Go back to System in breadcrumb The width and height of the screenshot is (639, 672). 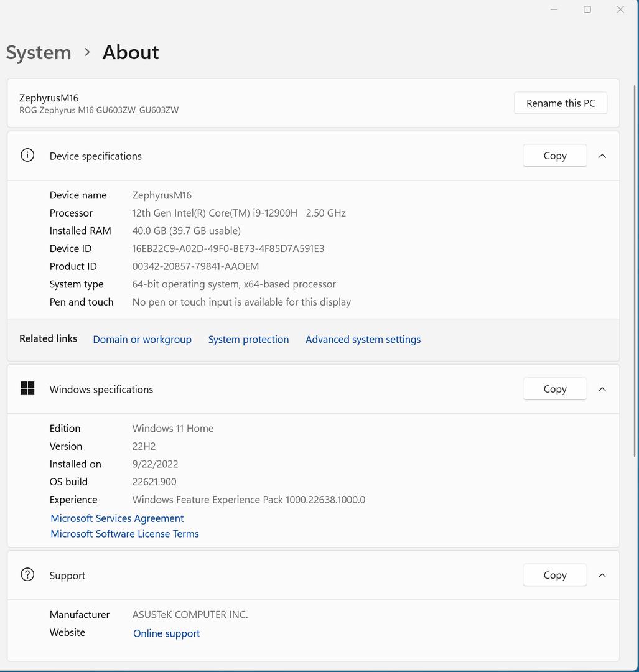click(39, 53)
